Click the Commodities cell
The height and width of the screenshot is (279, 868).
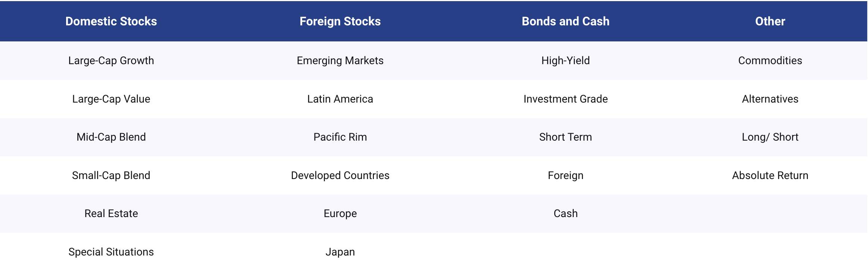770,60
